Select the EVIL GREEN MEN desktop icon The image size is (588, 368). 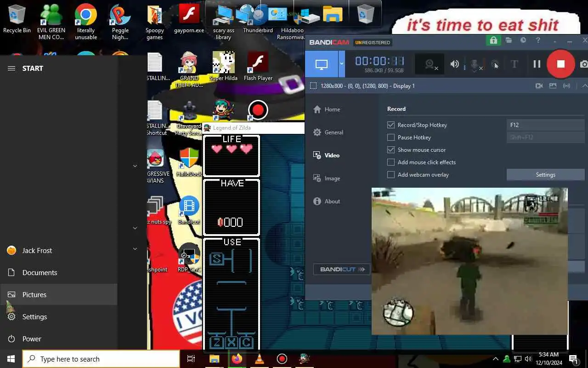pyautogui.click(x=51, y=22)
